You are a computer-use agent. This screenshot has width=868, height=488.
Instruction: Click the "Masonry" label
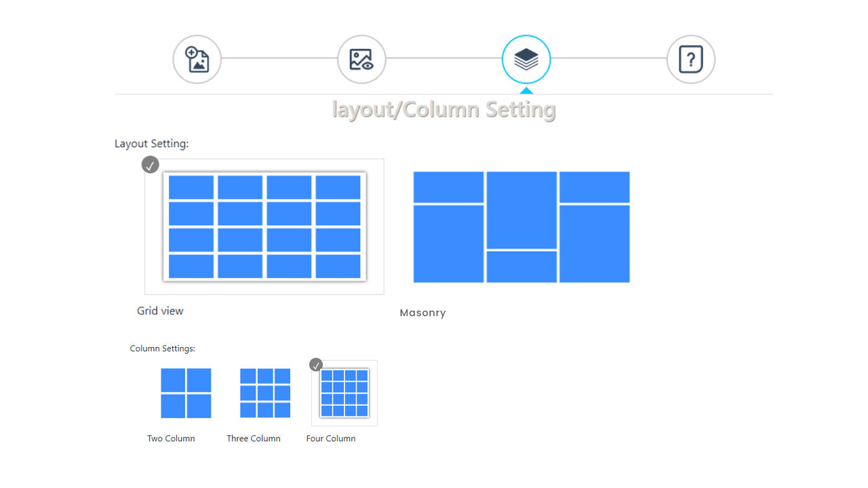pos(422,312)
